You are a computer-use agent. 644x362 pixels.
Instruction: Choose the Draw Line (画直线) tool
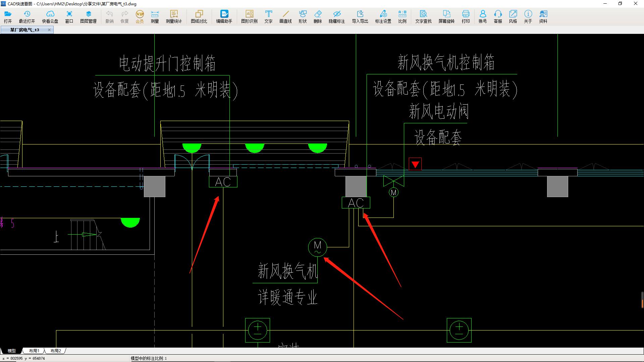[285, 16]
